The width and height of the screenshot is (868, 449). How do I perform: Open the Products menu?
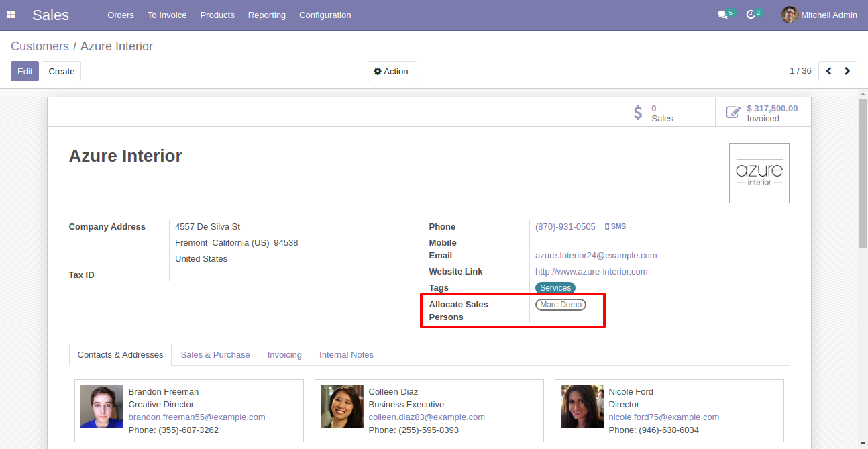tap(217, 15)
